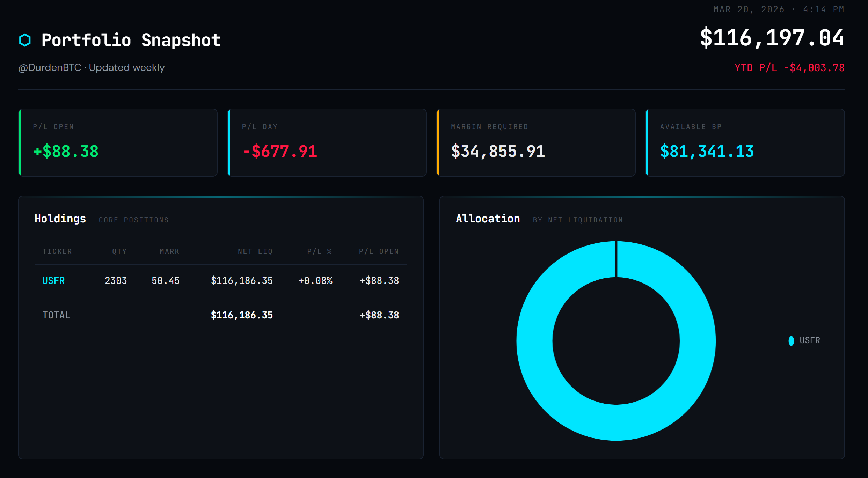Select the Margin Required card

coord(536,142)
